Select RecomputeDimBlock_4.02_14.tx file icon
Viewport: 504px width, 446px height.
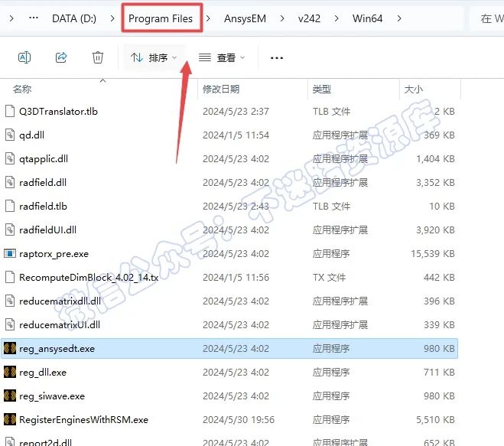pos(10,277)
